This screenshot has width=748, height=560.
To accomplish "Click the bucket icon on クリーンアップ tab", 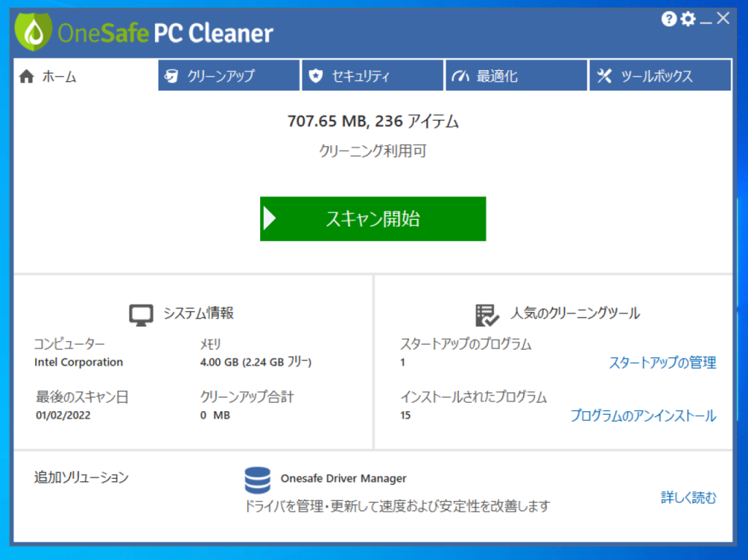I will [171, 76].
